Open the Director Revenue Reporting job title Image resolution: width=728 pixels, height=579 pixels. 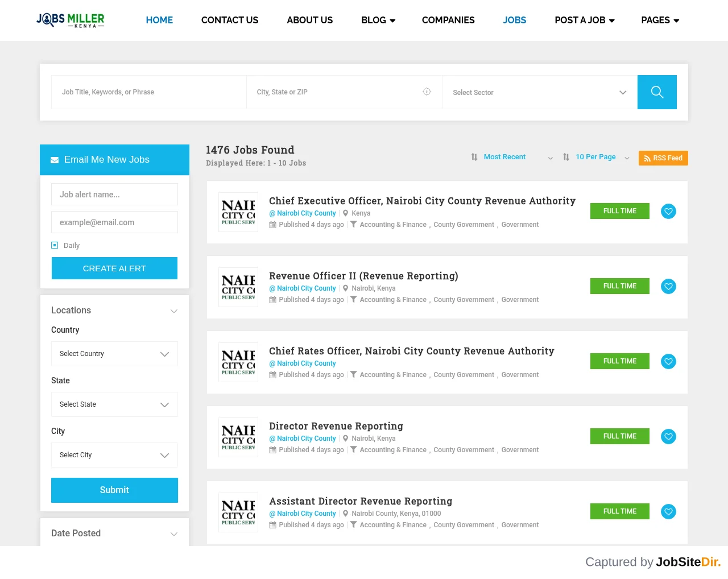coord(336,427)
